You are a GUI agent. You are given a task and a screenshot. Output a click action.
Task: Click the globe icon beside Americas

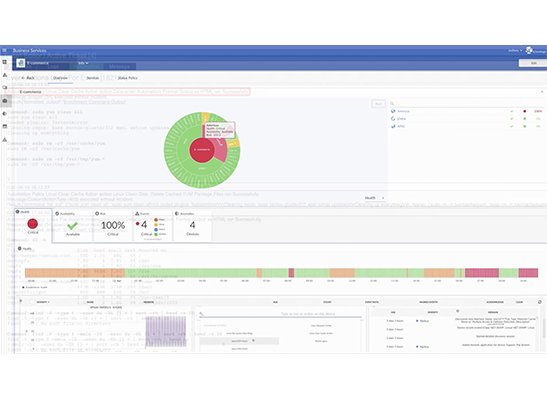click(393, 111)
